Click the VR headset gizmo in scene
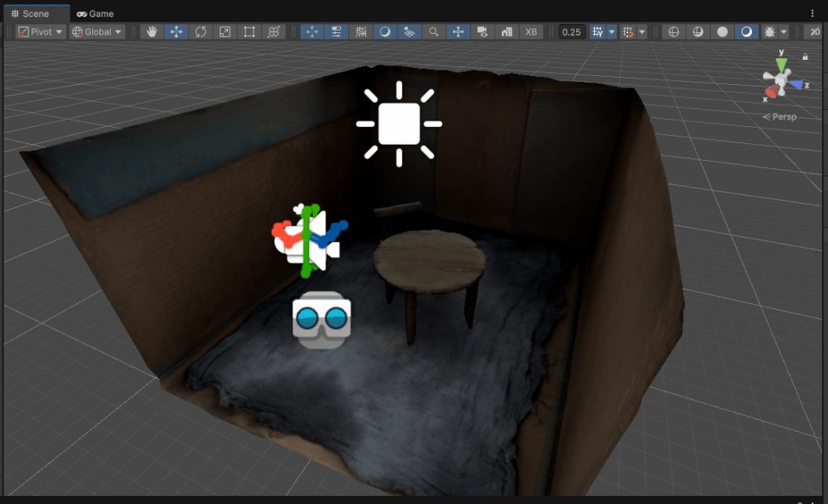The image size is (828, 504). click(321, 319)
